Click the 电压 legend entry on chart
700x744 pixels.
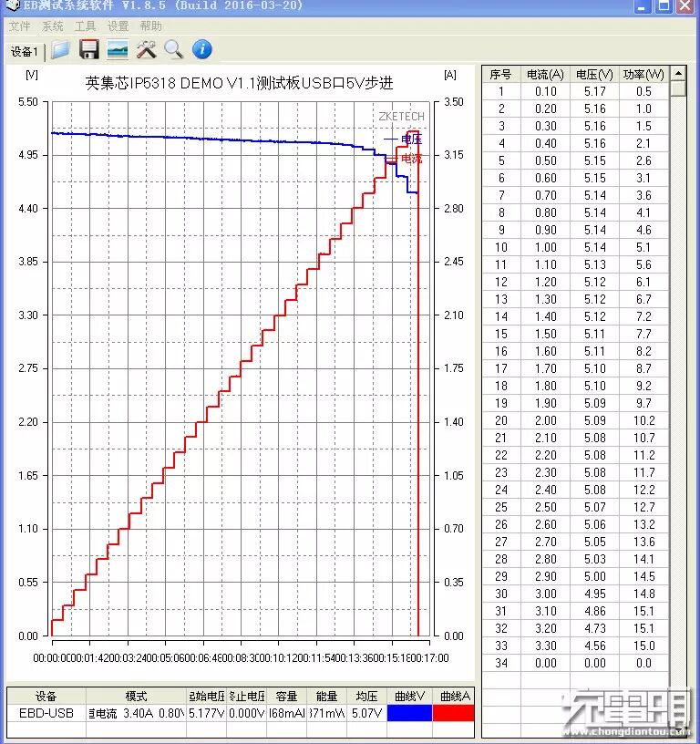[403, 139]
